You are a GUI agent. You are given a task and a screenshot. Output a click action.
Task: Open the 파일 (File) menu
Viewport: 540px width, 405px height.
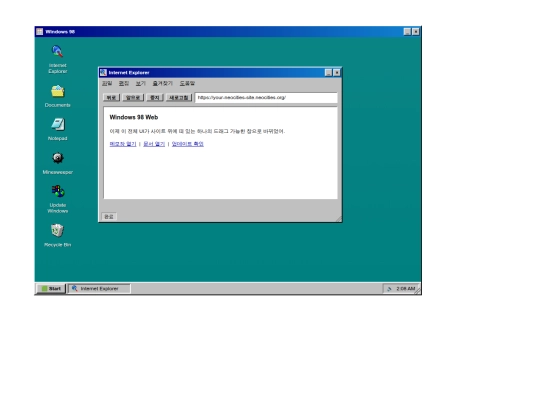(107, 83)
